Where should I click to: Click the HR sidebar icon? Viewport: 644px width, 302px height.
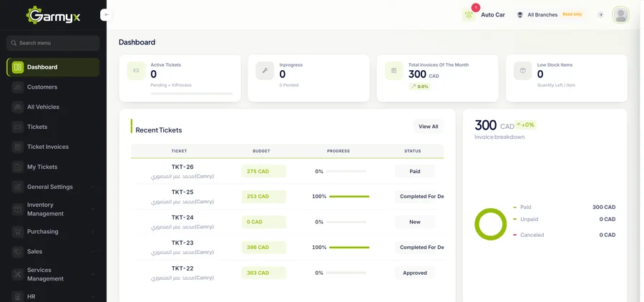pyautogui.click(x=18, y=296)
